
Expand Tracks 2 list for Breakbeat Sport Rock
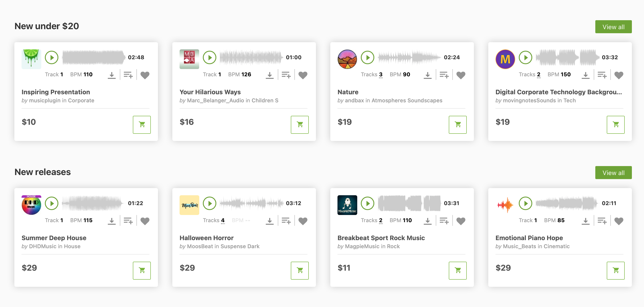point(380,220)
